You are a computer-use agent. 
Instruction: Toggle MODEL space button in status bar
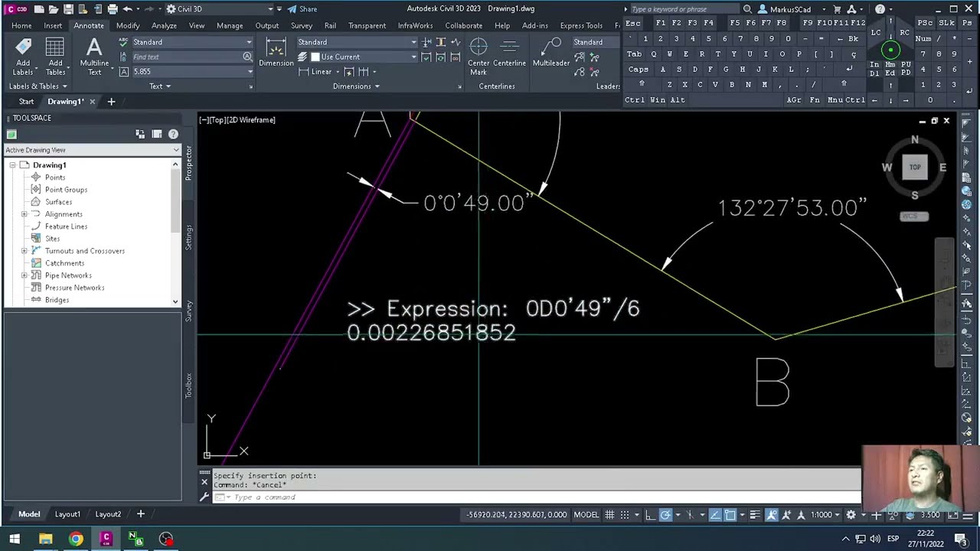coord(586,514)
